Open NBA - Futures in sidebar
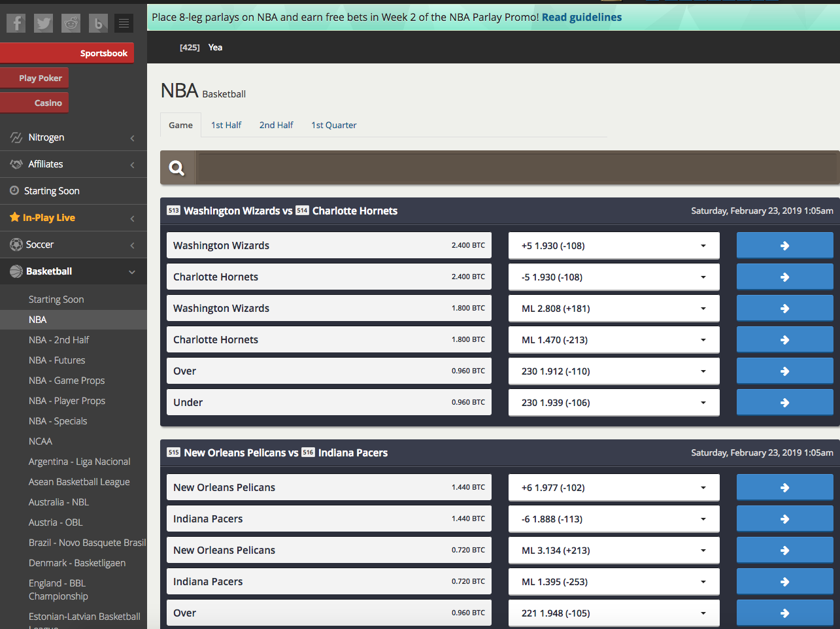This screenshot has width=840, height=629. click(57, 360)
